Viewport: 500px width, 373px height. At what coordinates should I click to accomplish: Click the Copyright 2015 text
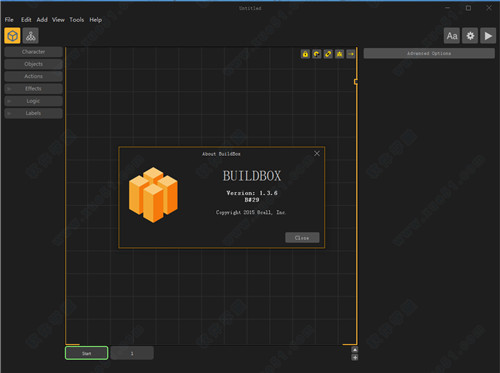pos(251,212)
